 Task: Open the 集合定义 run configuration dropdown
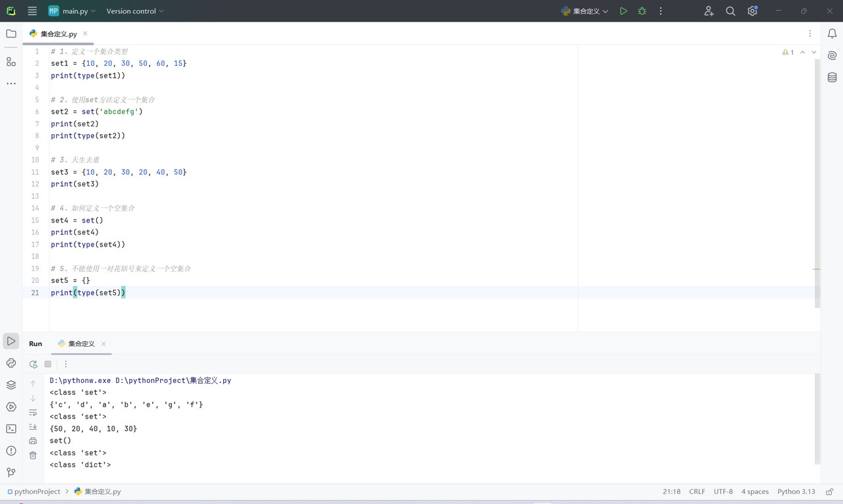[x=585, y=11]
